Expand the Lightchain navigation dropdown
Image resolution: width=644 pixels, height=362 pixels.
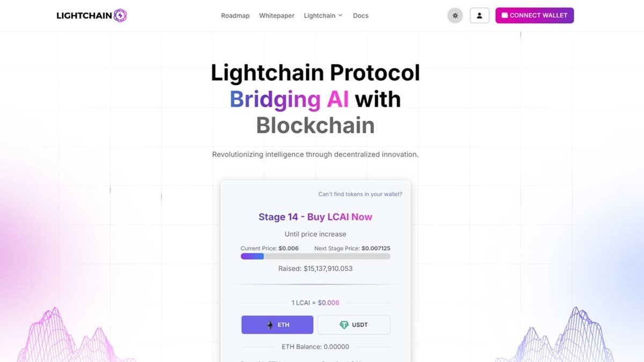pos(323,16)
